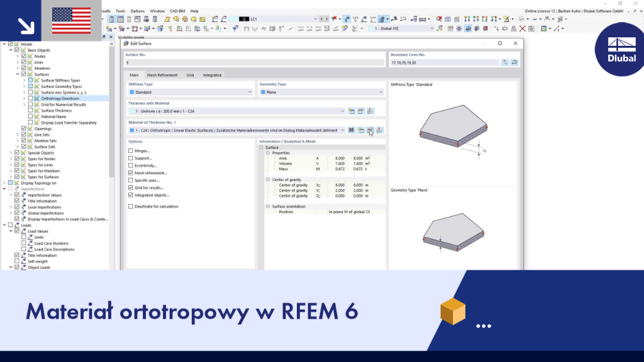Click the Dlubal logo
This screenshot has height=362, width=644.
coord(621,49)
